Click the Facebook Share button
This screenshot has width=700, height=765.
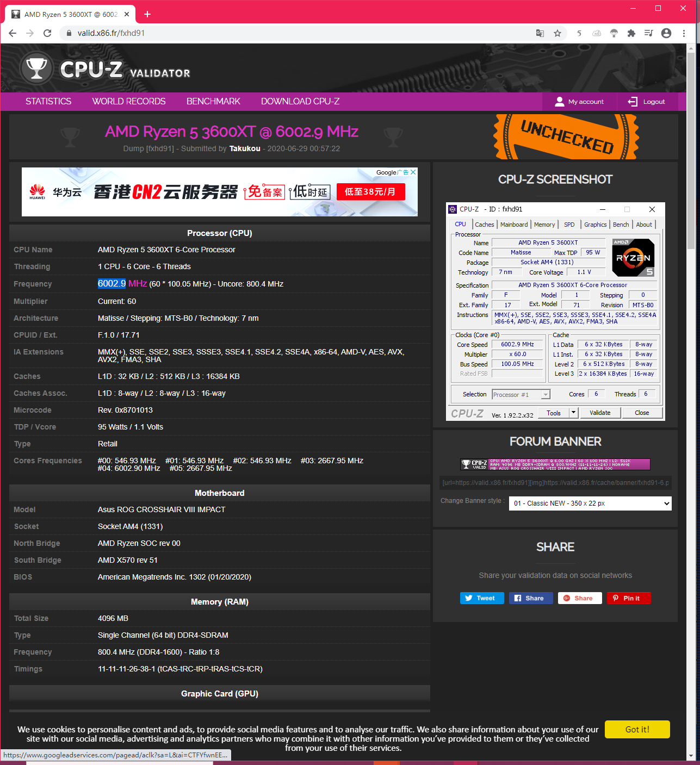(x=531, y=598)
